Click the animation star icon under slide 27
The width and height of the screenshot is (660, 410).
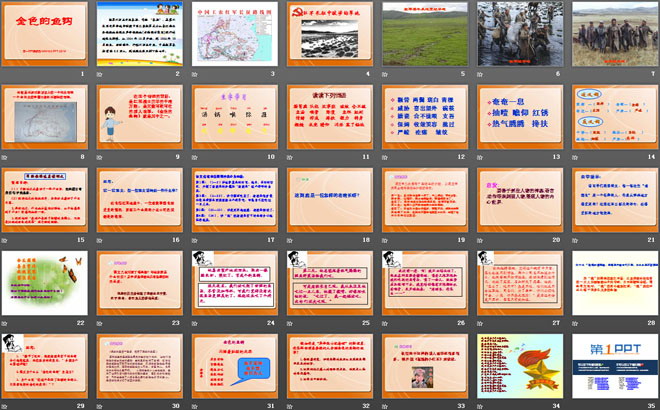480,323
